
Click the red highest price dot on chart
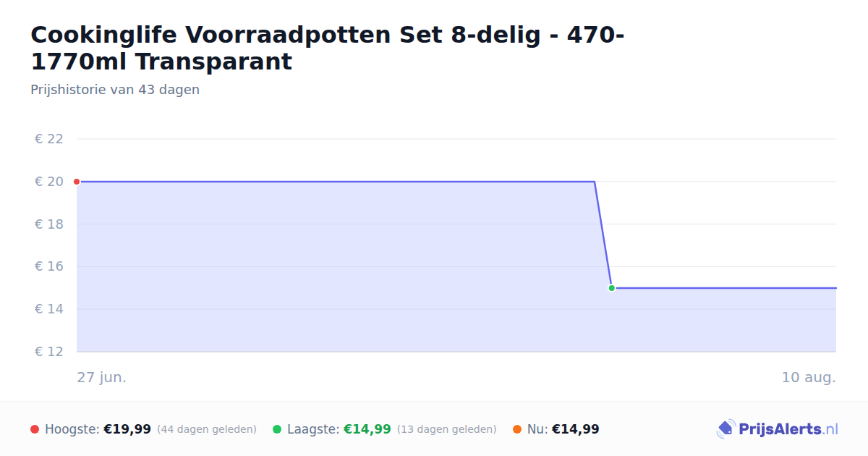point(77,182)
